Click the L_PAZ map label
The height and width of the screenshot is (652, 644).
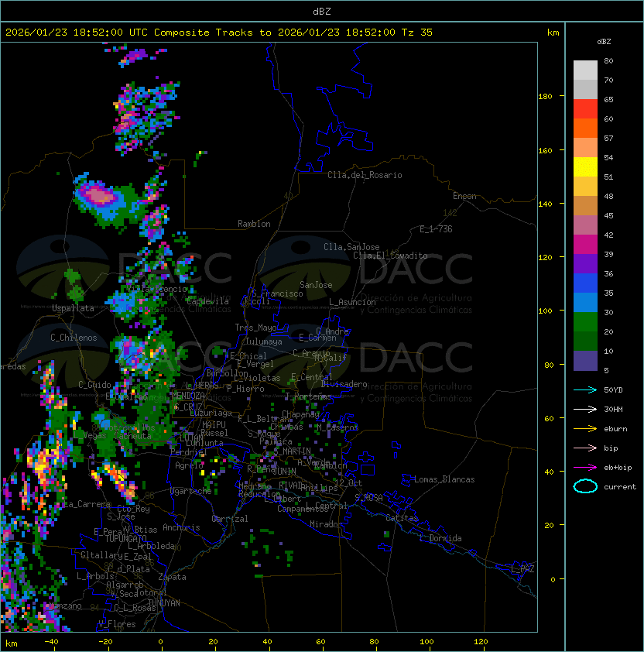click(x=522, y=569)
